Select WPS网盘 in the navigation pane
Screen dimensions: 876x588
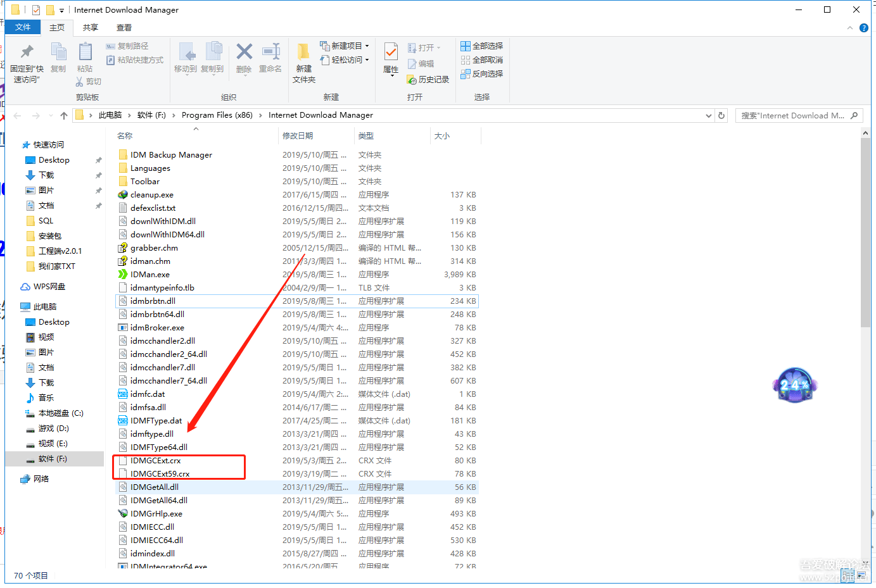click(x=49, y=287)
